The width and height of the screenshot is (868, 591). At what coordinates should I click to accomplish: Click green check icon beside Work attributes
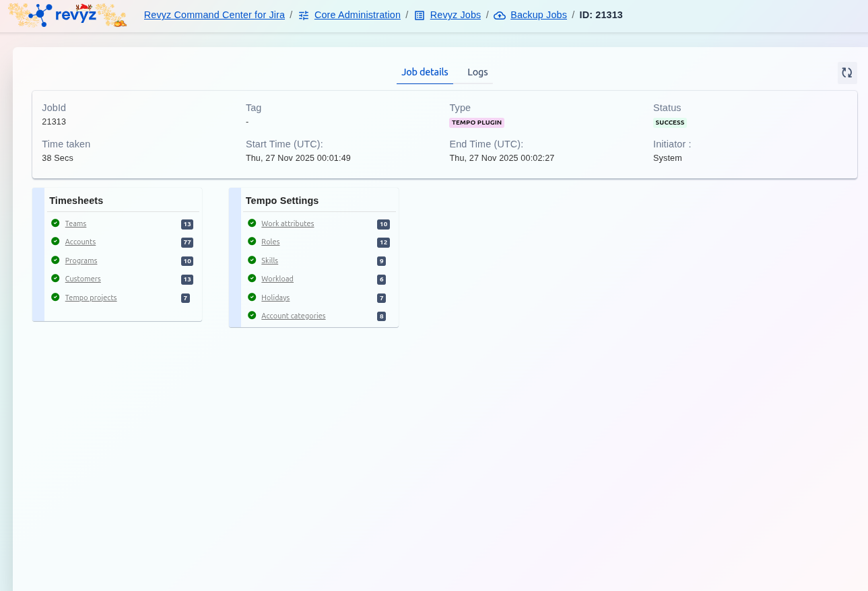[252, 223]
